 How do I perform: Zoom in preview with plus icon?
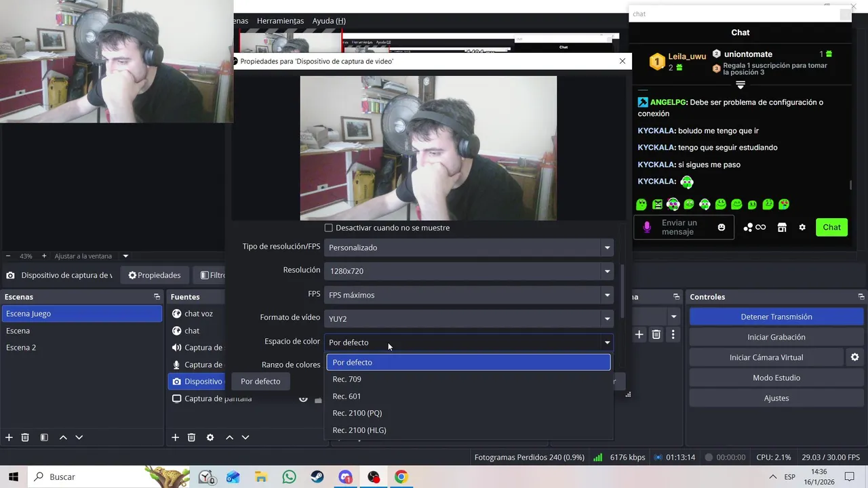[x=44, y=256]
